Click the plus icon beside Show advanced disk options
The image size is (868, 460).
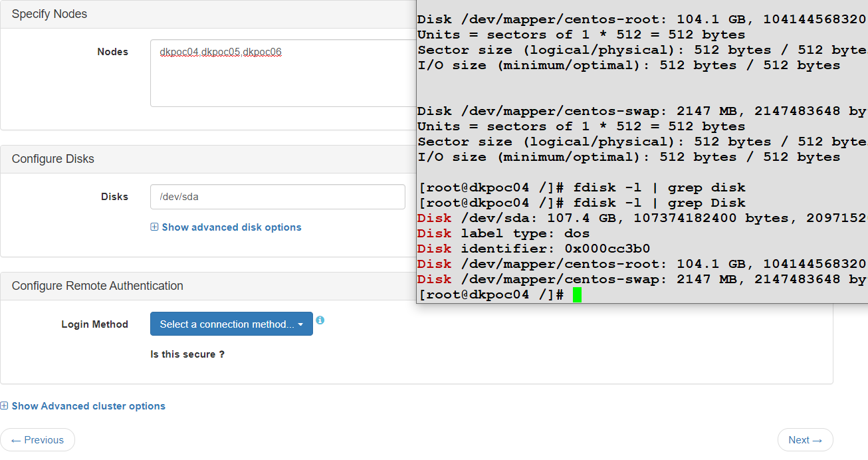pyautogui.click(x=154, y=227)
